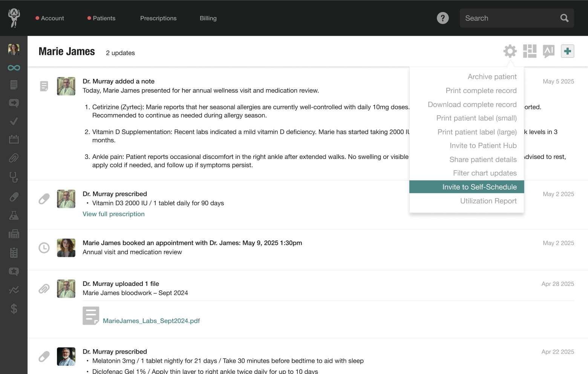Open the help question mark icon

[443, 18]
